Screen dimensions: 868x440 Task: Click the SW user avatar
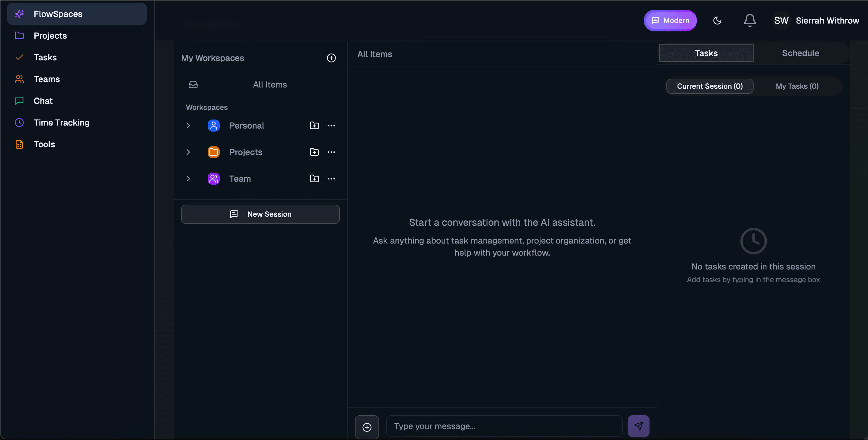(x=781, y=21)
